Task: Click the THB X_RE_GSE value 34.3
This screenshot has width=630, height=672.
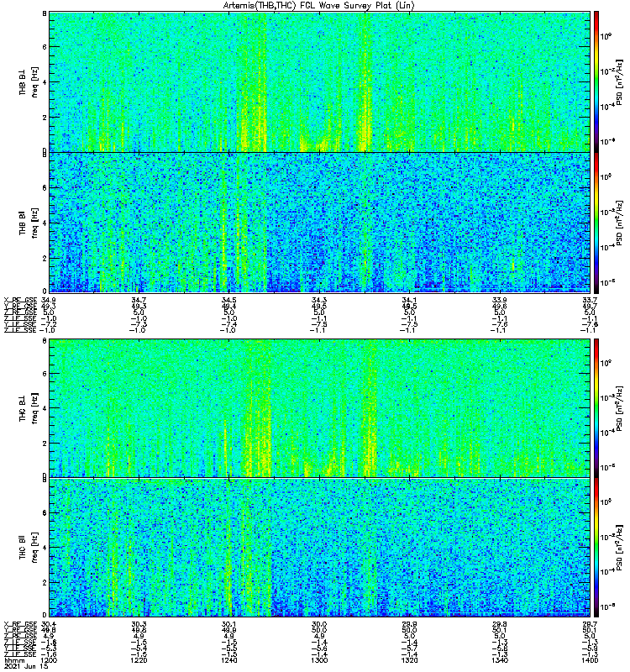Action: coord(319,300)
